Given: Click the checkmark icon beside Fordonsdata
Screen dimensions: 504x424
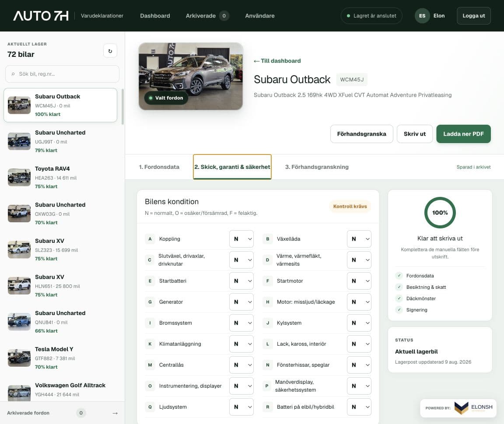Looking at the screenshot, I should point(399,276).
